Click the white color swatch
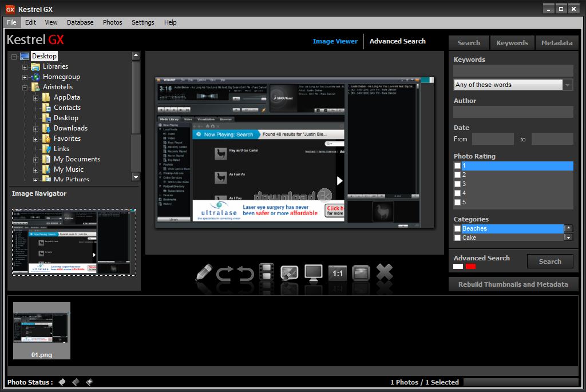This screenshot has width=586, height=392. click(x=458, y=267)
